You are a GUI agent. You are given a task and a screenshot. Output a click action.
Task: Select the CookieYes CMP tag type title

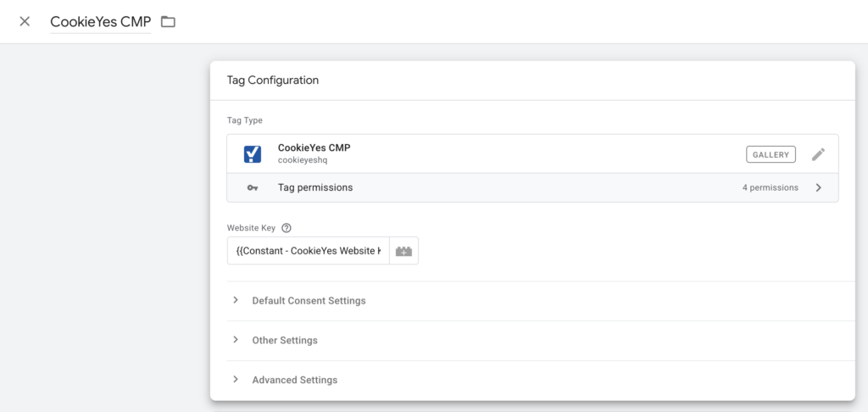click(x=314, y=148)
